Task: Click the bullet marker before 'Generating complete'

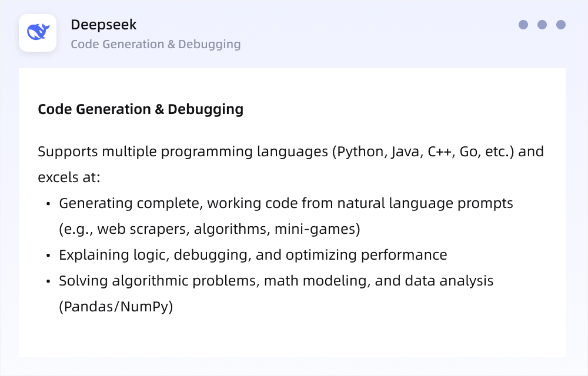Action: tap(48, 204)
